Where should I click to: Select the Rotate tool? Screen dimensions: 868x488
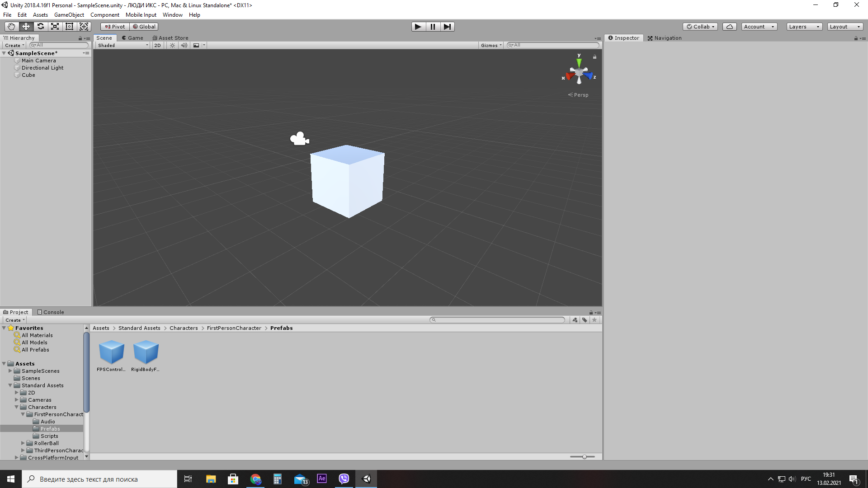[x=40, y=27]
